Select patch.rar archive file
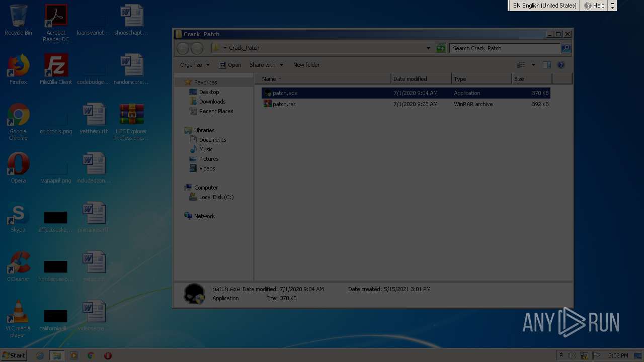 (406, 104)
